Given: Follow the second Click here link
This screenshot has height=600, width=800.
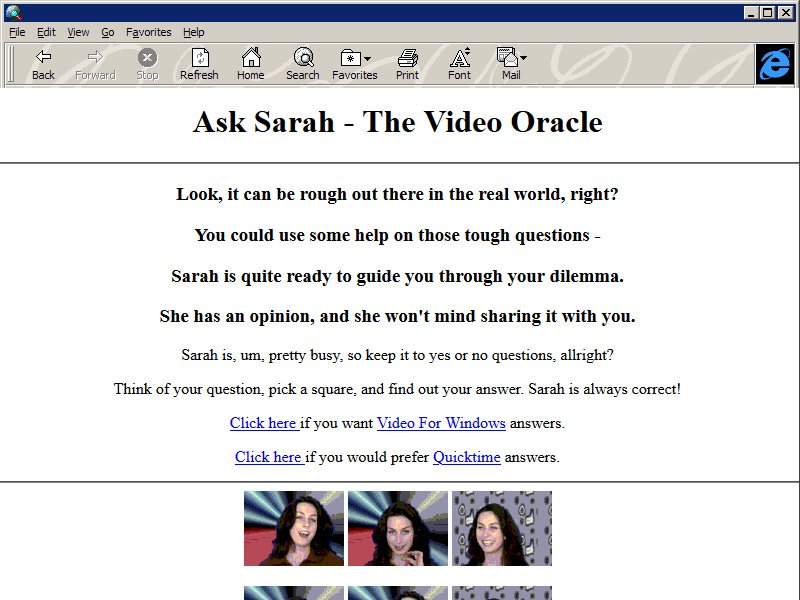Looking at the screenshot, I should [269, 457].
